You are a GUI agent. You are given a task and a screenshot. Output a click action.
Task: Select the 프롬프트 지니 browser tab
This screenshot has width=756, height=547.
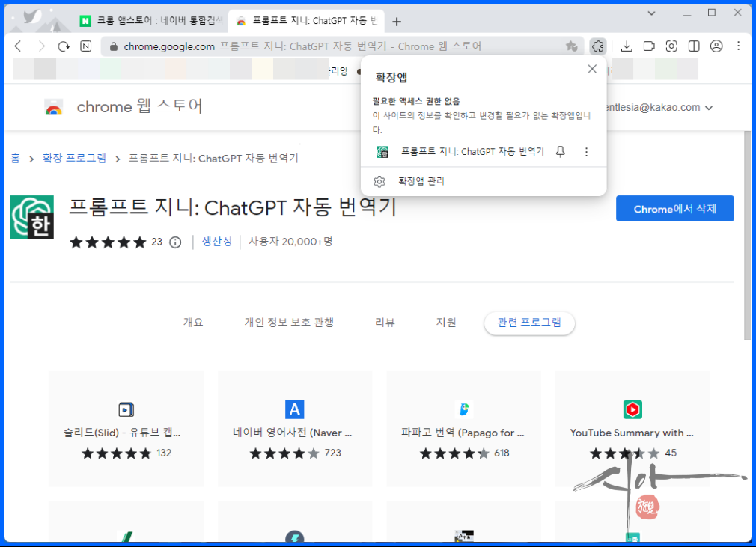coord(306,21)
